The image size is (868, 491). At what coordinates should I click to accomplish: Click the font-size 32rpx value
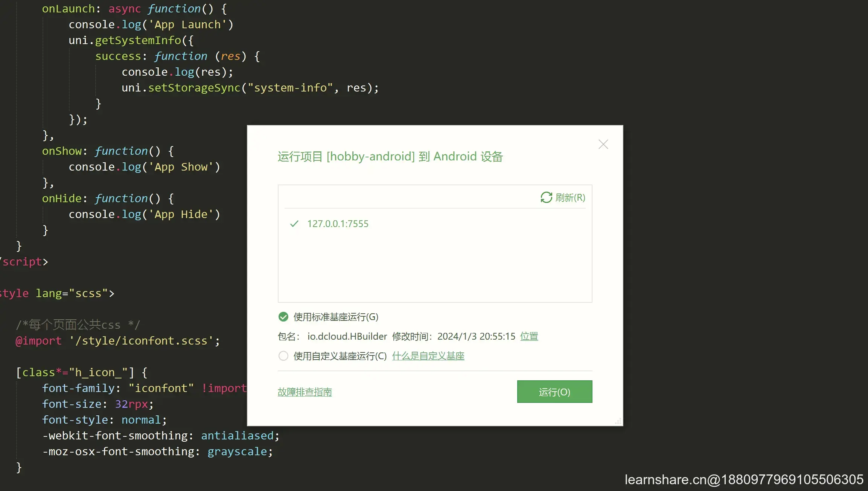coord(131,404)
